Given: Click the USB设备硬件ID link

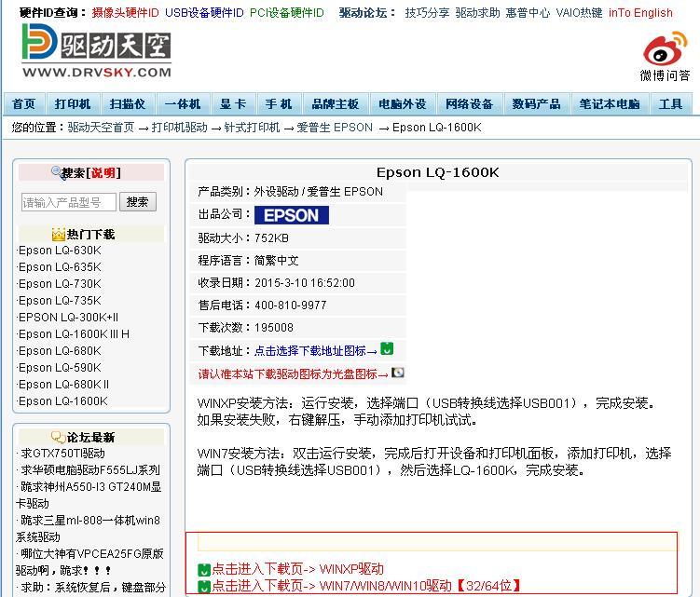Looking at the screenshot, I should pyautogui.click(x=204, y=13).
